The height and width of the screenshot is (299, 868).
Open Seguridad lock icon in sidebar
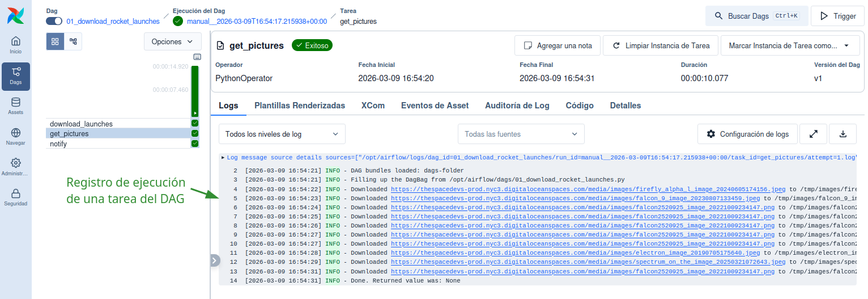(16, 197)
